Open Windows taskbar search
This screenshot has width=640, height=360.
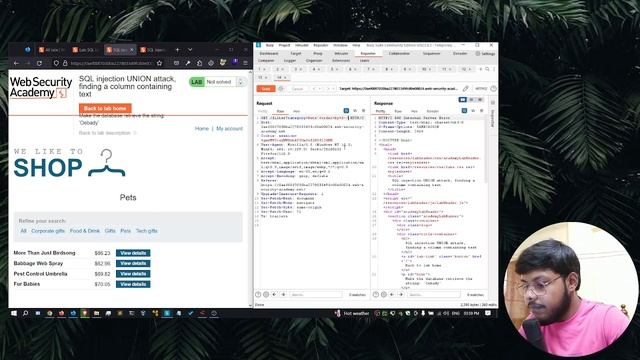point(25,313)
